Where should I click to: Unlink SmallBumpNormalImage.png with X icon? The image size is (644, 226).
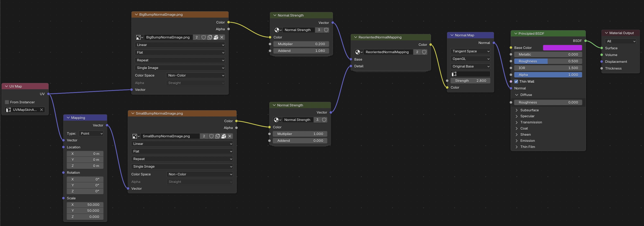(230, 136)
